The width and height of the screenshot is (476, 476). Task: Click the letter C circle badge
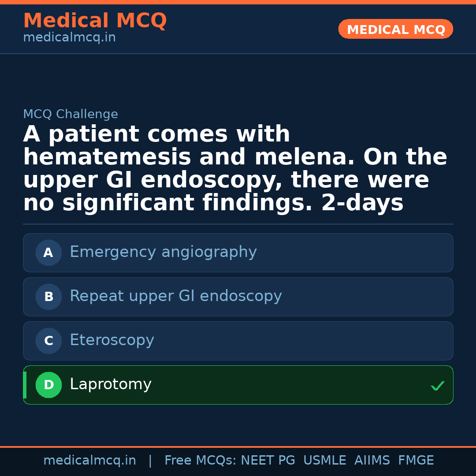pyautogui.click(x=48, y=341)
